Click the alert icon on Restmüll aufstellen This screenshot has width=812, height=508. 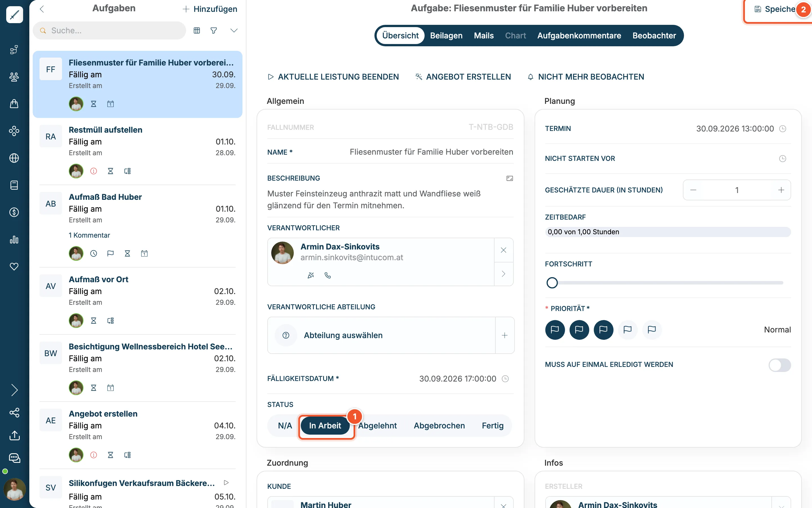coord(94,171)
